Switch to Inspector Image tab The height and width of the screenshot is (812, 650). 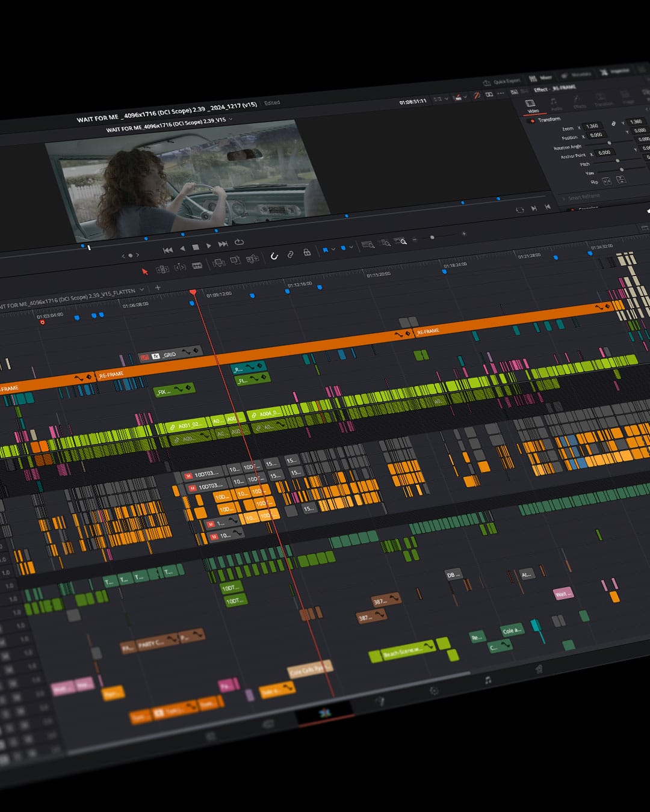tap(627, 97)
